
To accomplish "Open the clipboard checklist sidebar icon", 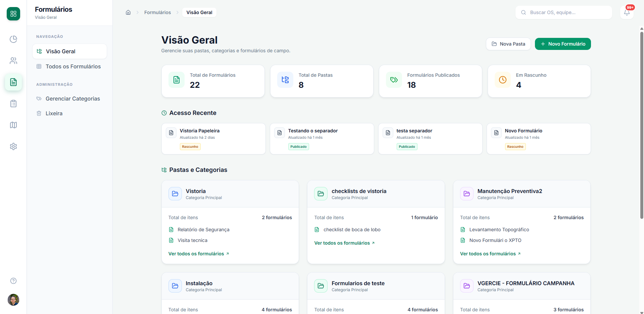I will 13,104.
